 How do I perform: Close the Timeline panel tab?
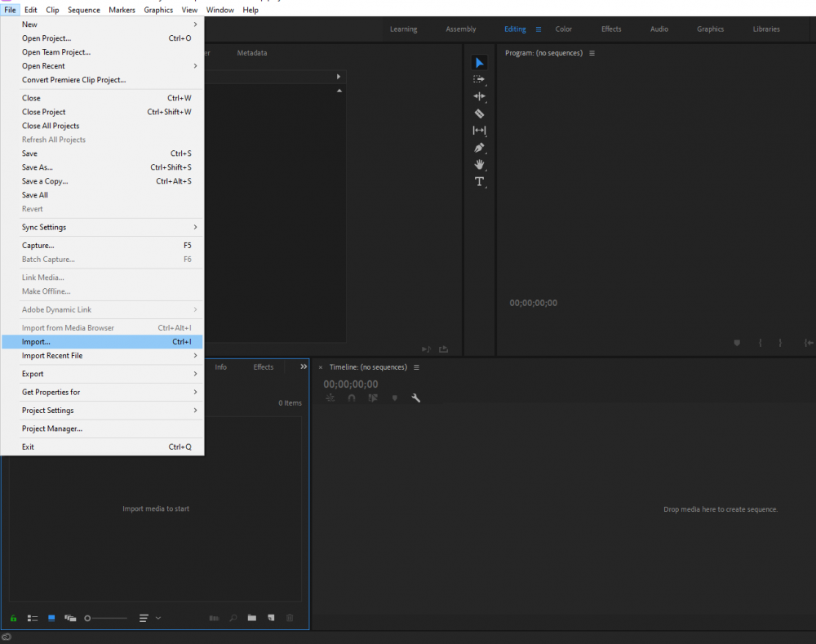[321, 367]
